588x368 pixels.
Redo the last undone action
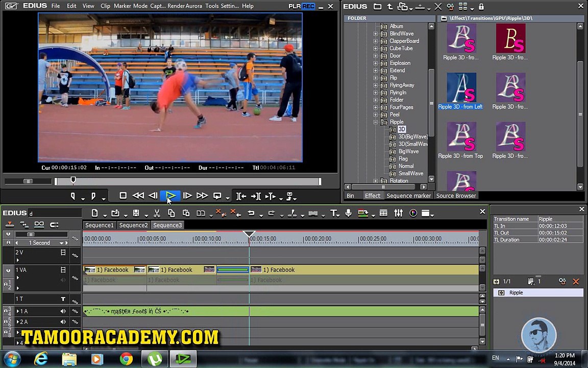[x=271, y=213]
